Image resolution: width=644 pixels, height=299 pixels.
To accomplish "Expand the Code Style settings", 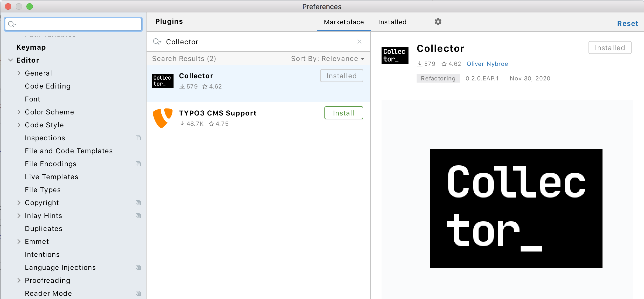I will click(19, 125).
